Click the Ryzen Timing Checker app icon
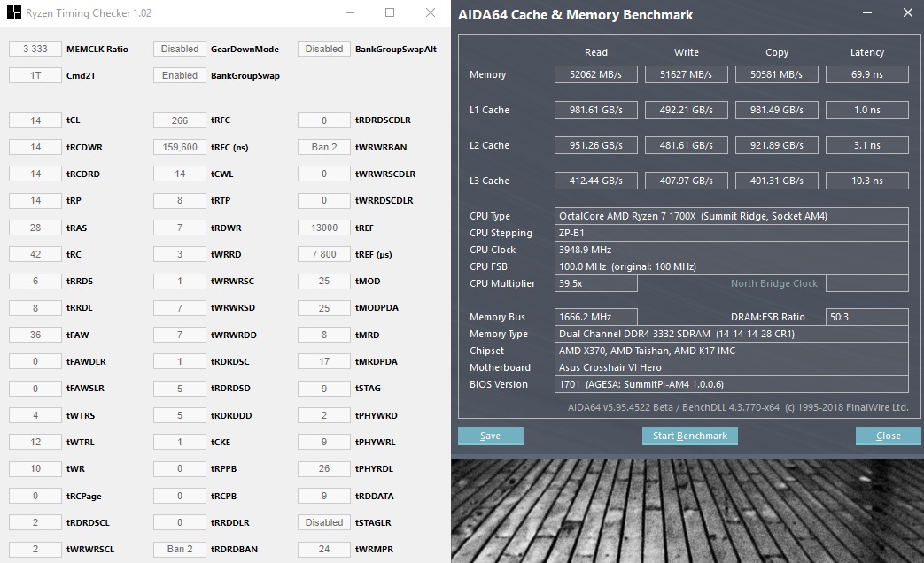 pos(13,12)
